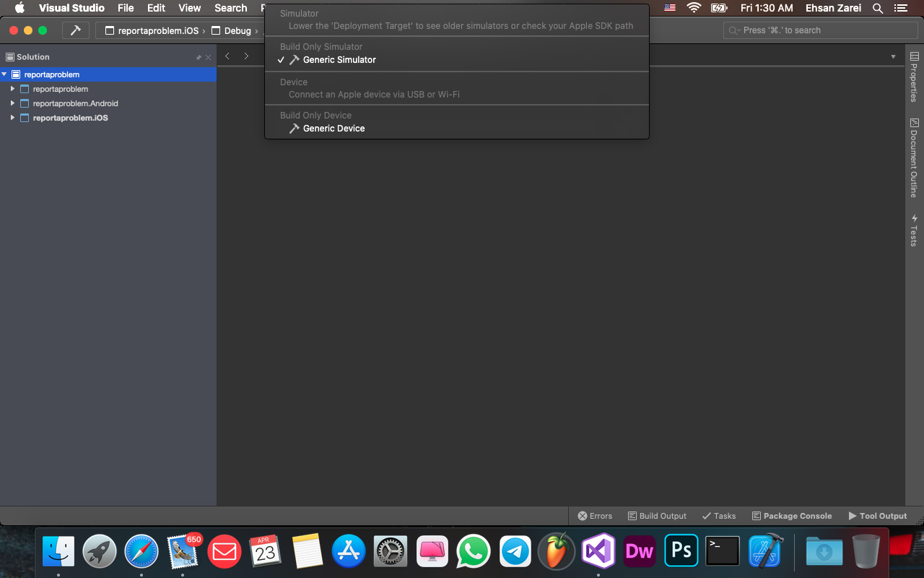Click the global search field in the toolbar
The width and height of the screenshot is (924, 578).
(x=819, y=30)
